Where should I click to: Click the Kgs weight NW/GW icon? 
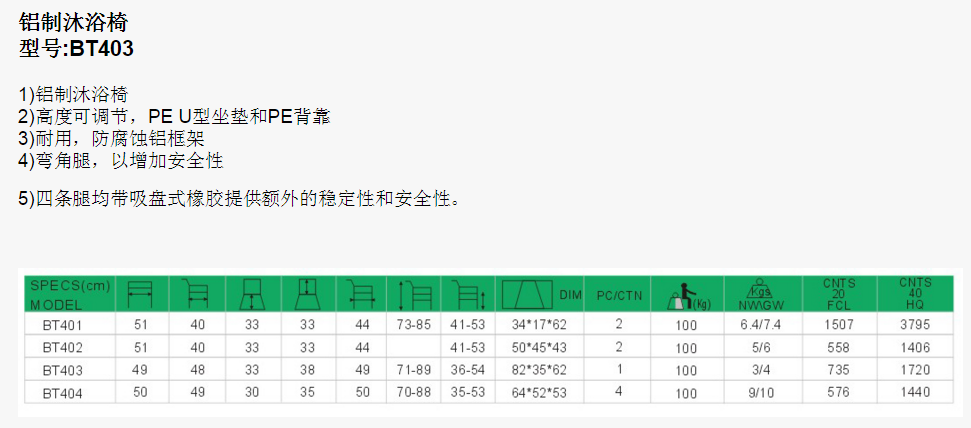pos(762,294)
